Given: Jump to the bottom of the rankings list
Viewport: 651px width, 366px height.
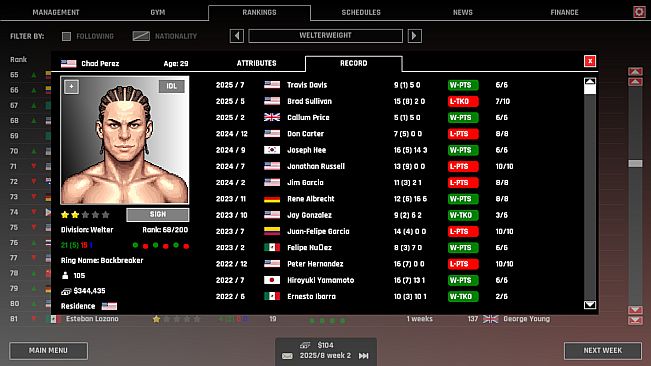Looking at the screenshot, I should [635, 320].
